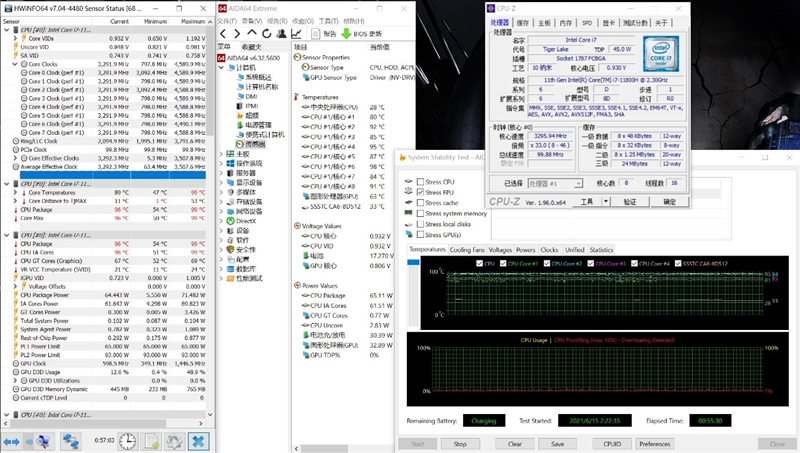Open the AIDA64 graph chart icon
Image resolution: width=800 pixels, height=453 pixels.
(x=296, y=34)
